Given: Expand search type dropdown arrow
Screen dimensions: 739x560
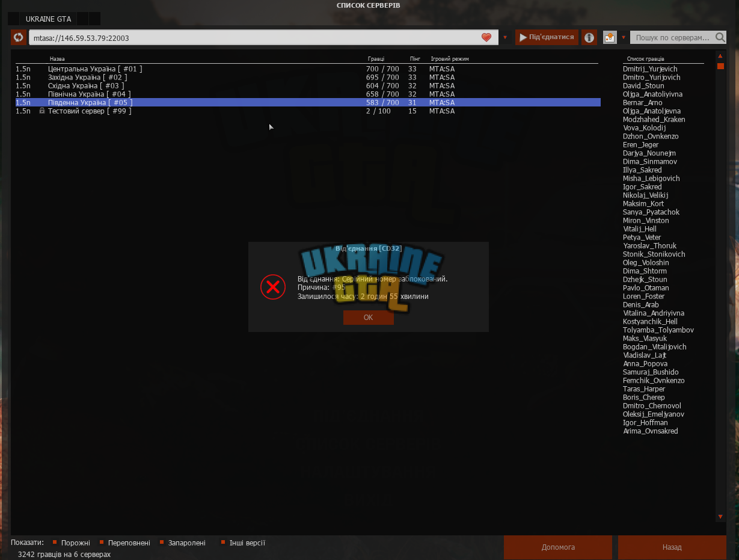Looking at the screenshot, I should [624, 37].
